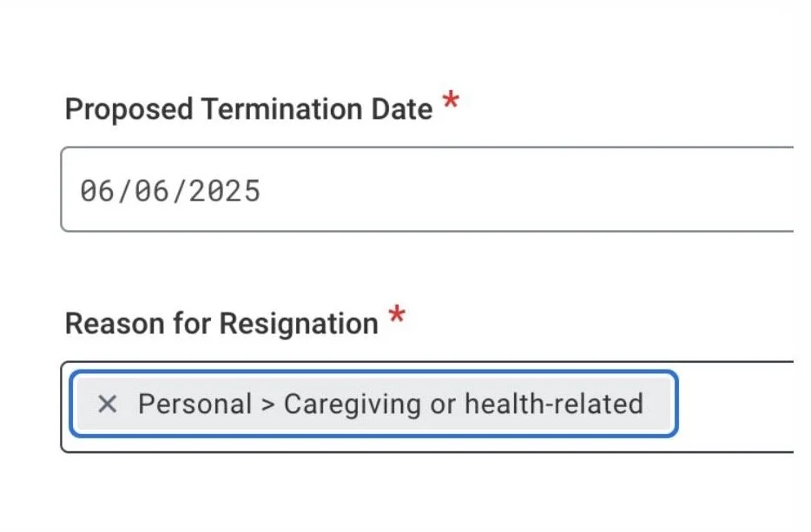Click the word Personal in selected reason
The height and width of the screenshot is (532, 811).
click(x=195, y=404)
